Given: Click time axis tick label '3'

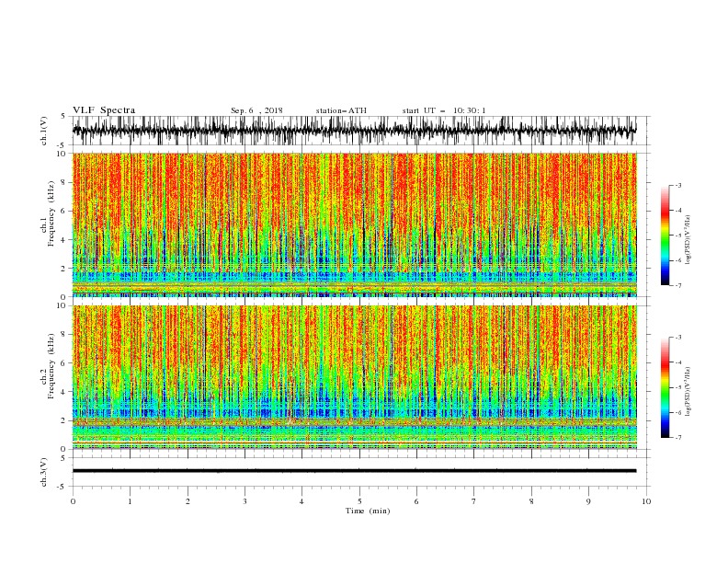Looking at the screenshot, I should coord(245,501).
